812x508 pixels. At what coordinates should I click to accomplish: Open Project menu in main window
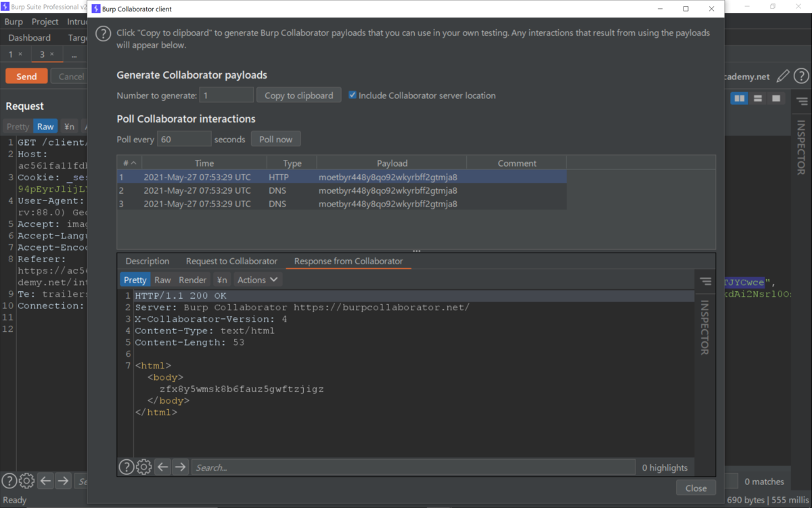coord(45,22)
